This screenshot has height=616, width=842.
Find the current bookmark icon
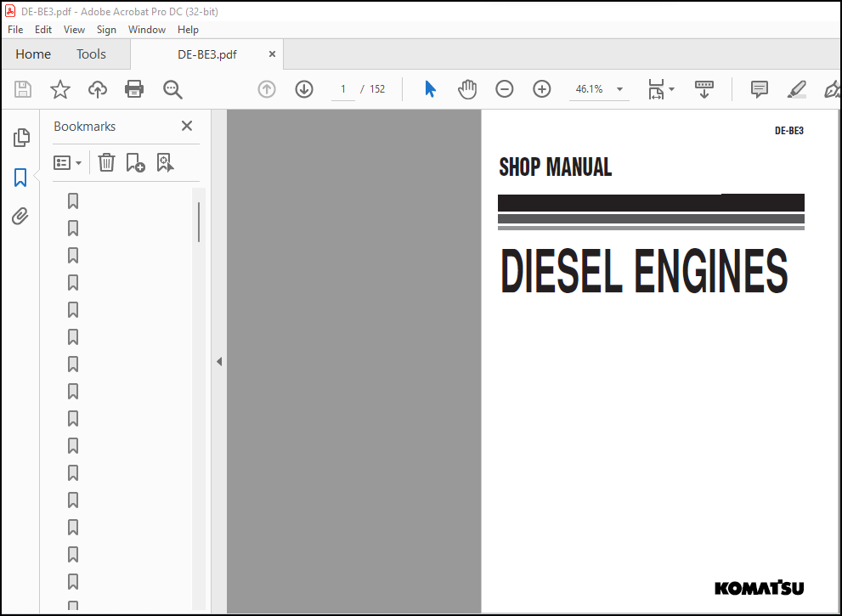[x=165, y=162]
